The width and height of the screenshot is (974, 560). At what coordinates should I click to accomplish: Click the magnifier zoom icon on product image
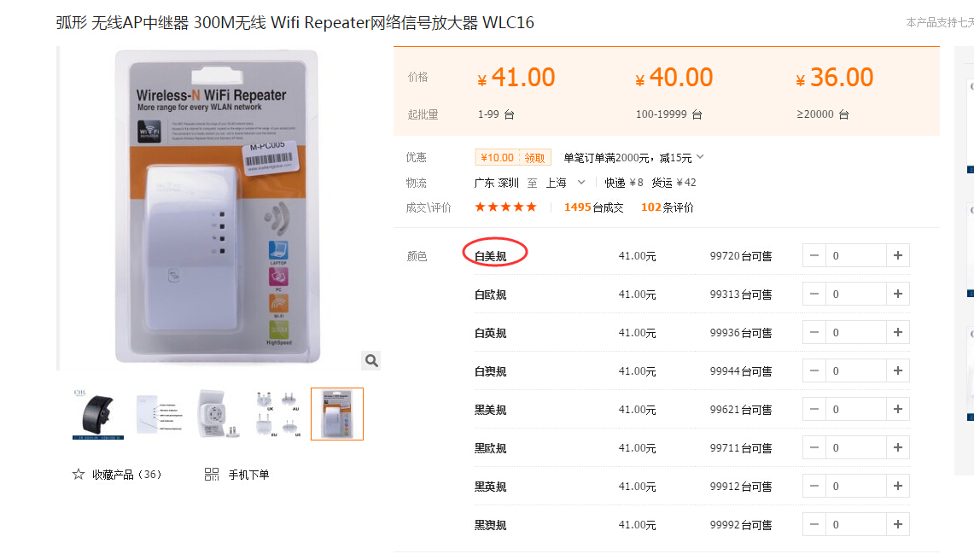[371, 360]
